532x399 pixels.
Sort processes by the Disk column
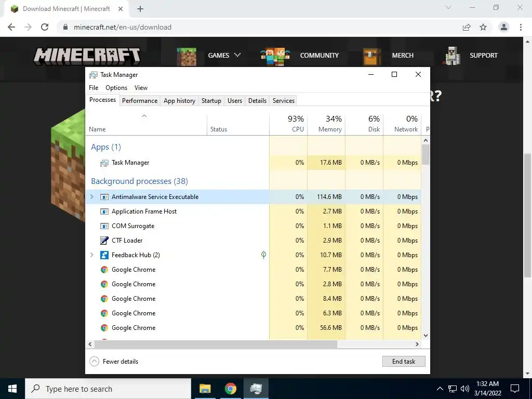pos(364,124)
